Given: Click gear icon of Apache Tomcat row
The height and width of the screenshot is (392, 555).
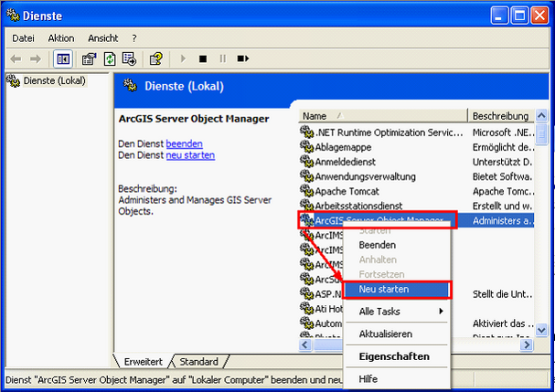Looking at the screenshot, I should coord(306,191).
